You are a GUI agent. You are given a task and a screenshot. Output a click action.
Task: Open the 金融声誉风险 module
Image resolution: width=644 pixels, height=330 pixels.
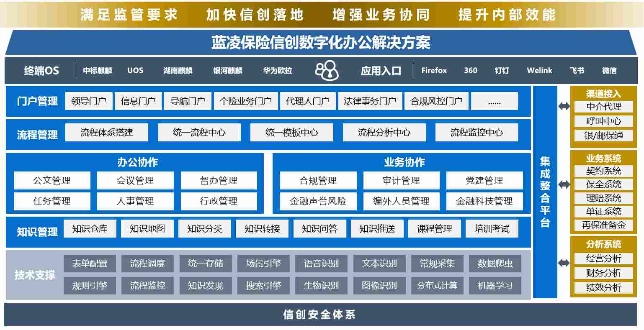[318, 201]
